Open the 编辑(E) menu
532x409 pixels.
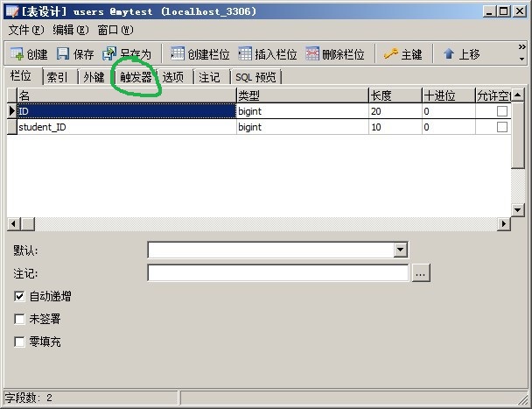pyautogui.click(x=71, y=31)
